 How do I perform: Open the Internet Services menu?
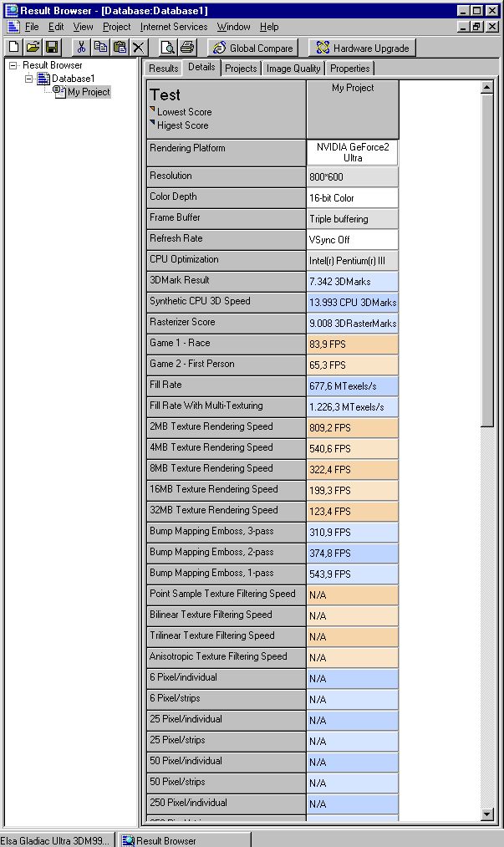point(173,27)
